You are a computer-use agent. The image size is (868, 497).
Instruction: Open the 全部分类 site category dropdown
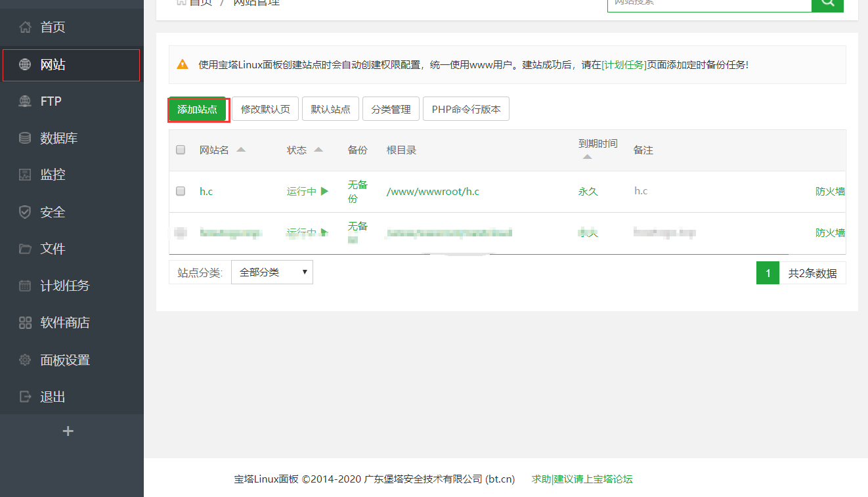271,272
